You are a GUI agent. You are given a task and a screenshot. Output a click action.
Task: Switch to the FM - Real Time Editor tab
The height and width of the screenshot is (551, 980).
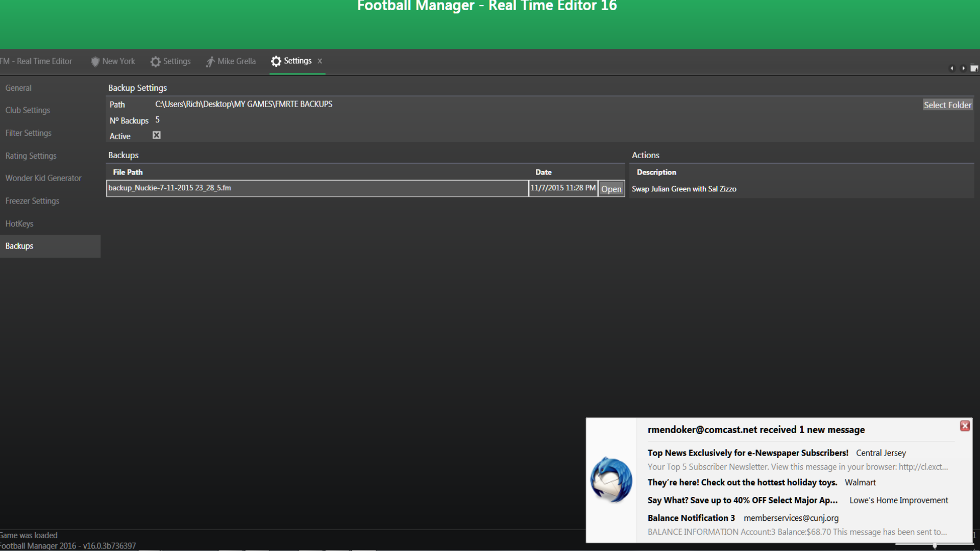click(x=36, y=61)
